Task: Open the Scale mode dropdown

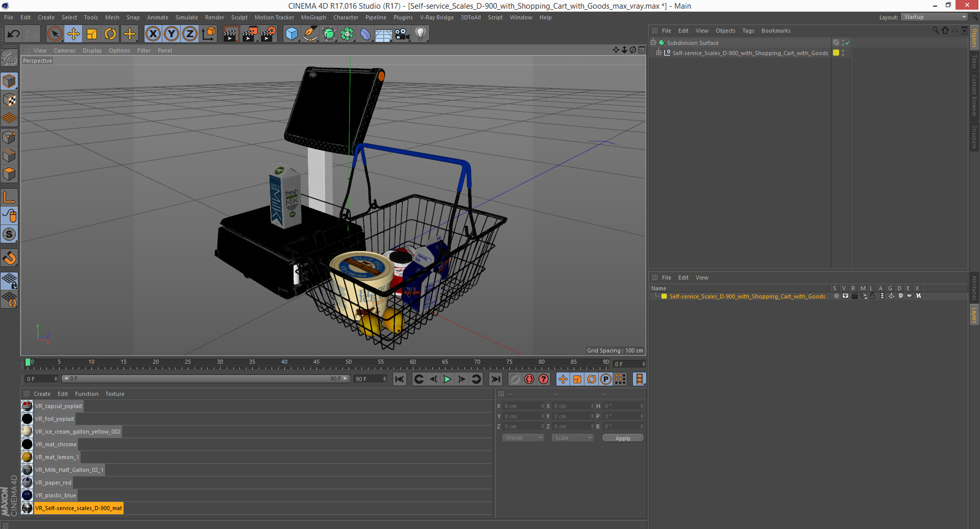Action: tap(573, 438)
